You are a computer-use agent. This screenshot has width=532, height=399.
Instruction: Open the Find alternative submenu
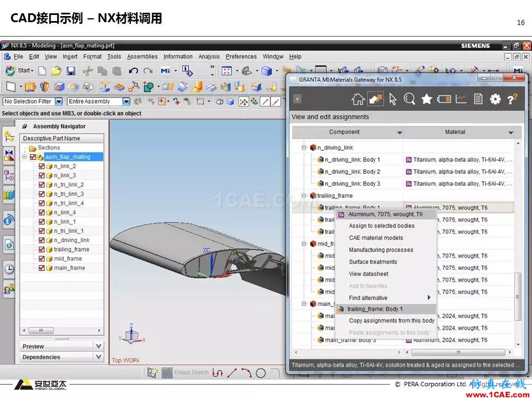[386, 298]
